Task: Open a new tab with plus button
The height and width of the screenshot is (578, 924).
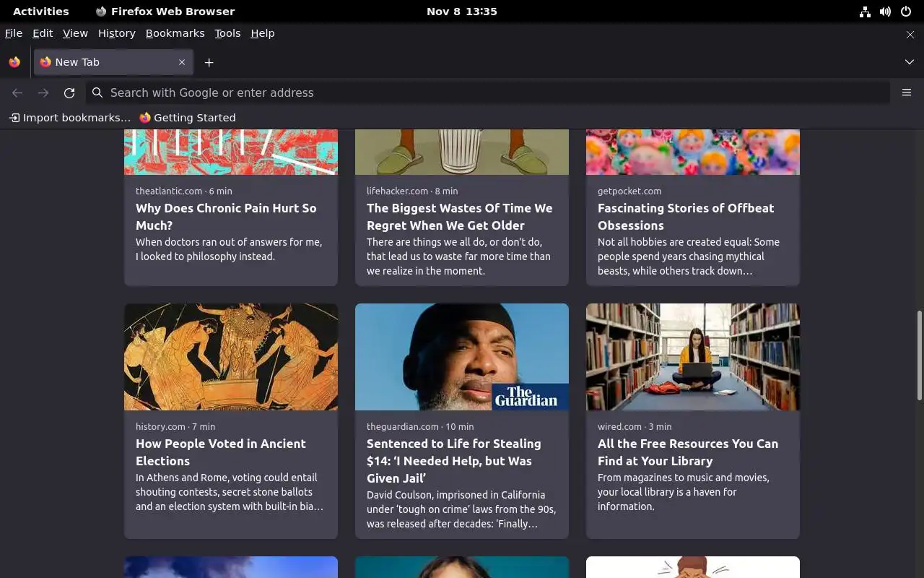Action: click(209, 62)
